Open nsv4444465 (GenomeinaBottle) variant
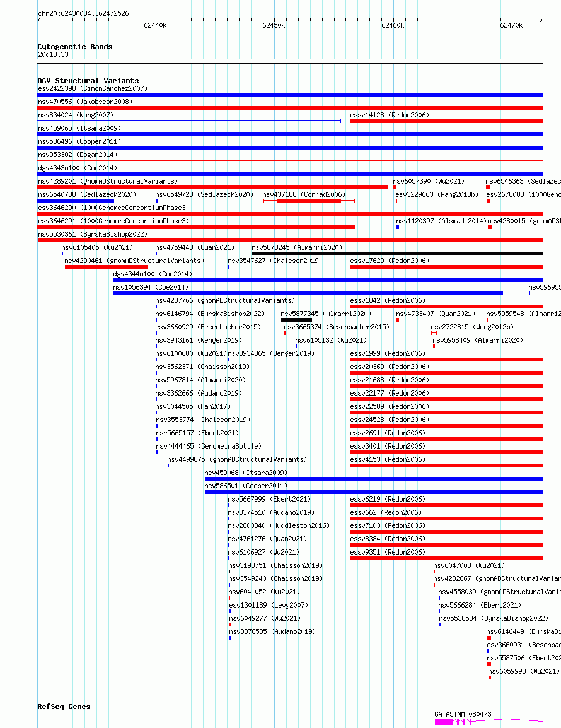This screenshot has height=728, width=561. click(209, 446)
